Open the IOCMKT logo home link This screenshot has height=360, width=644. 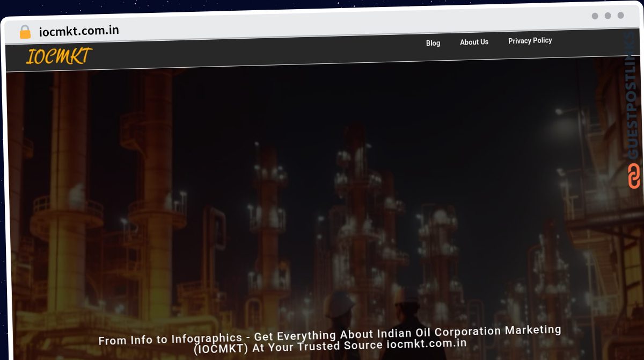point(58,56)
